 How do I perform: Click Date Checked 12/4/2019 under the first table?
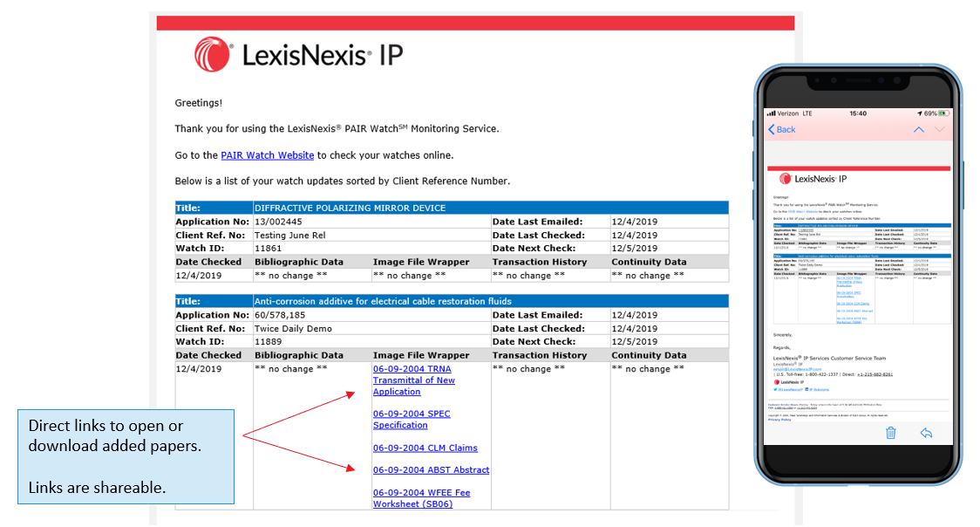click(198, 275)
